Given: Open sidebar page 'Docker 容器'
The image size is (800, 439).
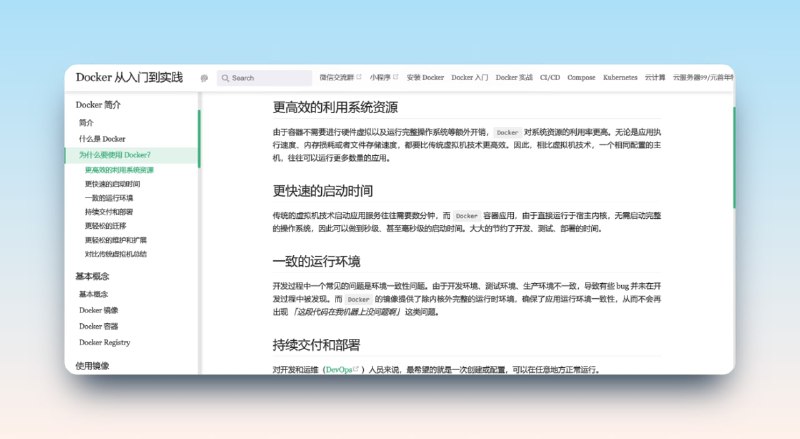Looking at the screenshot, I should point(98,326).
